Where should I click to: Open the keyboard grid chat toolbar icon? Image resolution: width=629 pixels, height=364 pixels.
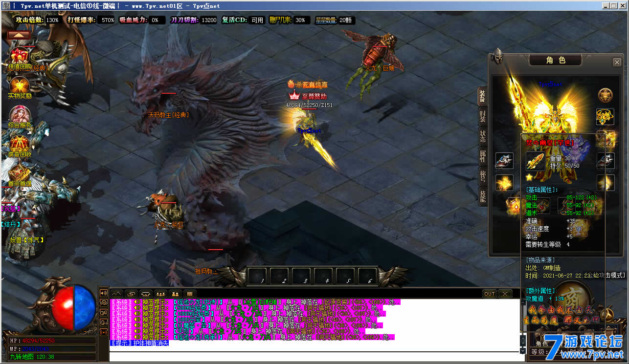pos(190,294)
